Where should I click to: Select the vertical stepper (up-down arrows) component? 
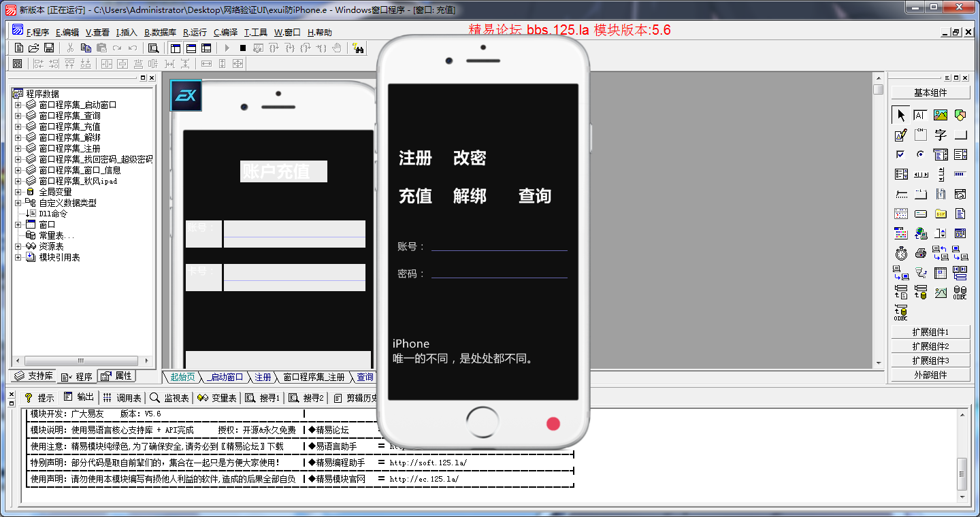pos(941,174)
